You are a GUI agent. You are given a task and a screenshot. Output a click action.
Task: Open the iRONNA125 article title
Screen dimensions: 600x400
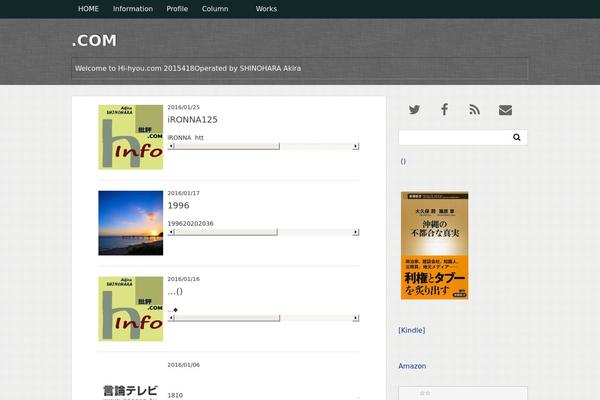192,120
